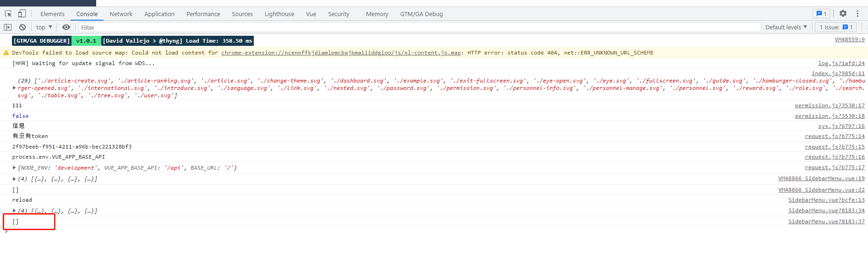
Task: Switch to the Lighthouse tab
Action: (x=279, y=14)
